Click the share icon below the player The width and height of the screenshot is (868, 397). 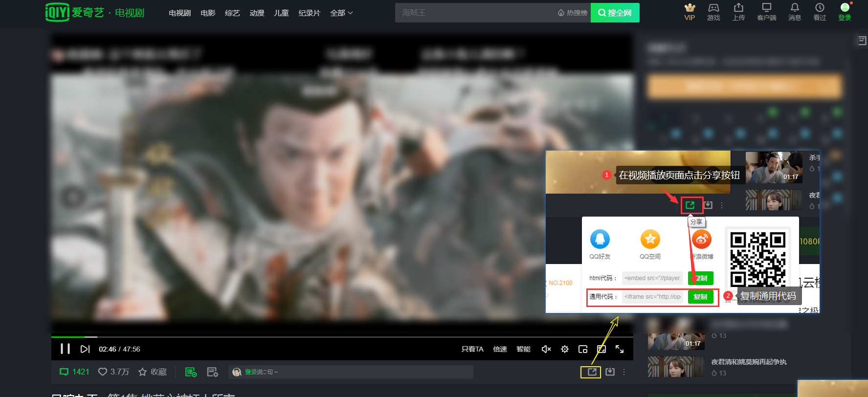pyautogui.click(x=591, y=372)
